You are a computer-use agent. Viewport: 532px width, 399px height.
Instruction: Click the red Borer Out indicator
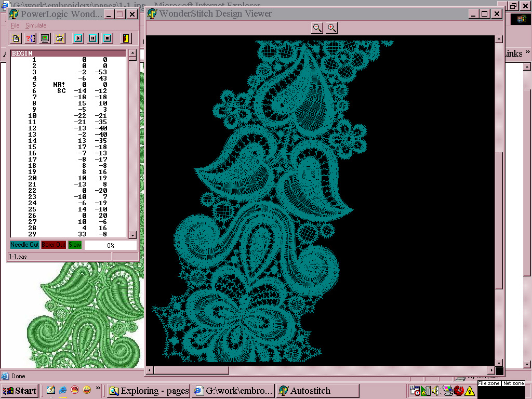tap(54, 245)
